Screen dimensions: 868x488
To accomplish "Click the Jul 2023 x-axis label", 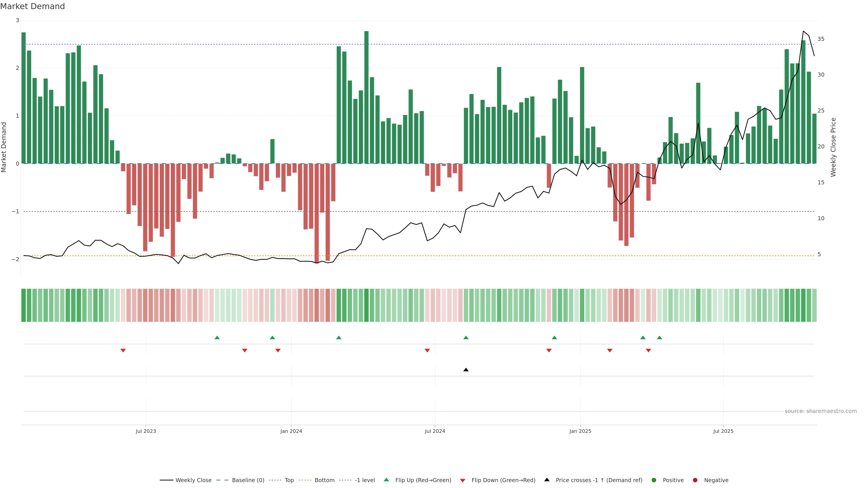I will (146, 431).
